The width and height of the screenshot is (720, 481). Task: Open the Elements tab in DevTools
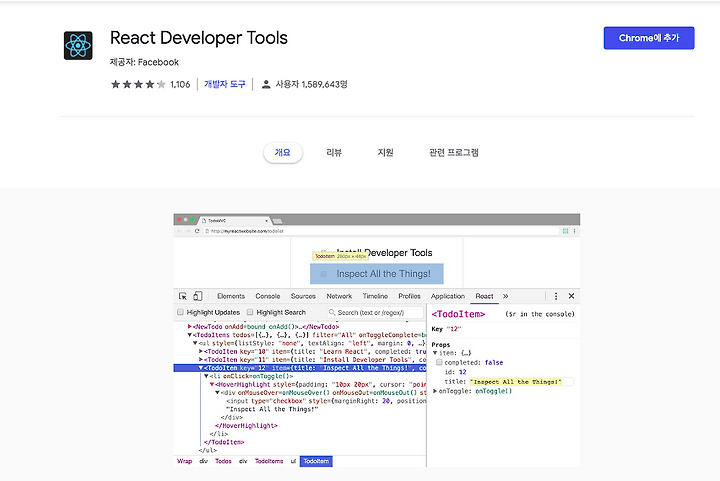click(x=231, y=296)
